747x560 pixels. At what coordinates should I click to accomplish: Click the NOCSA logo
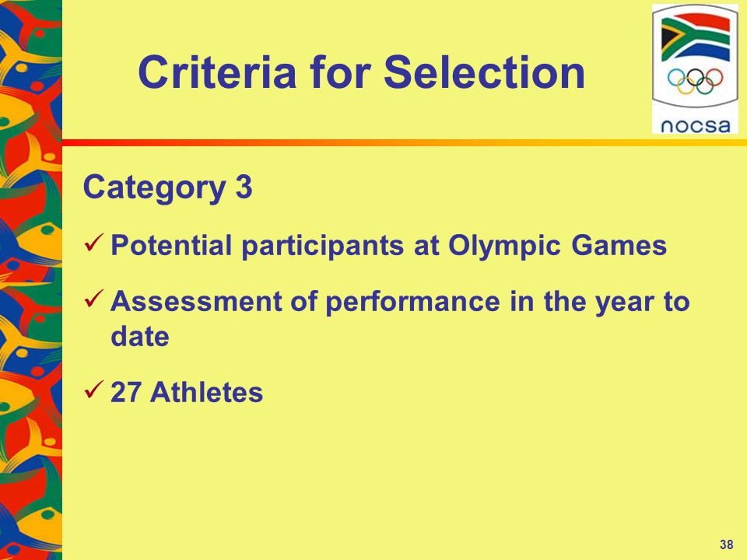695,68
